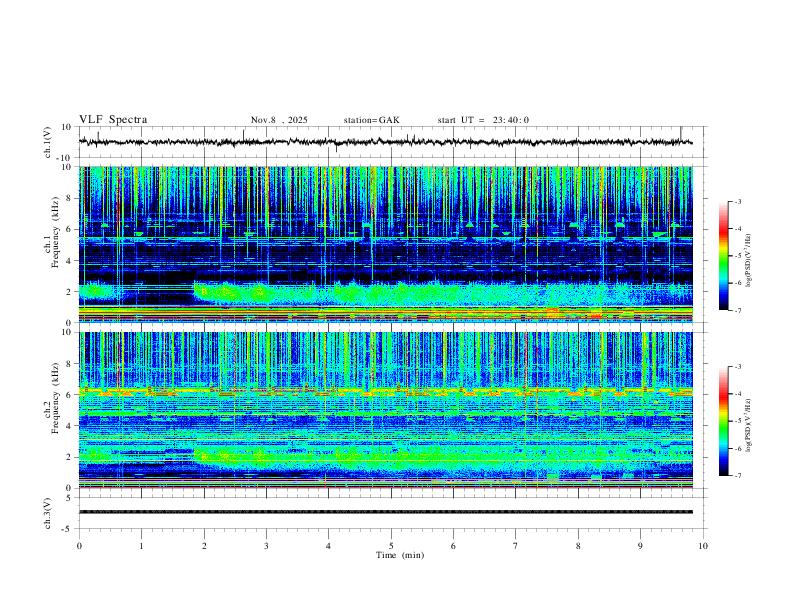Click the "-3" label on ch.1 colorbar
The width and height of the screenshot is (792, 612).
[737, 201]
